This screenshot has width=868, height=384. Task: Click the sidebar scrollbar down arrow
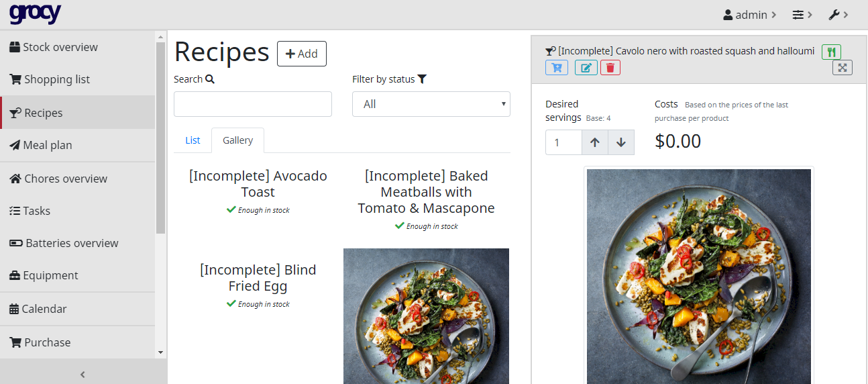(160, 352)
